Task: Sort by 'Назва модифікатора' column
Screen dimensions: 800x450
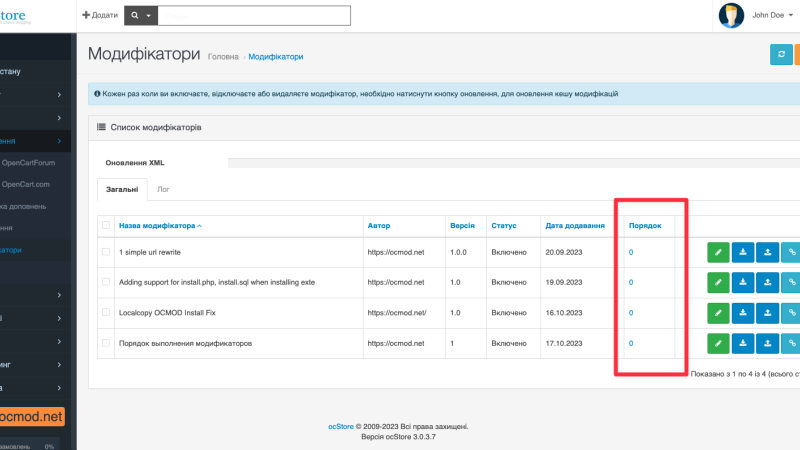Action: [160, 226]
